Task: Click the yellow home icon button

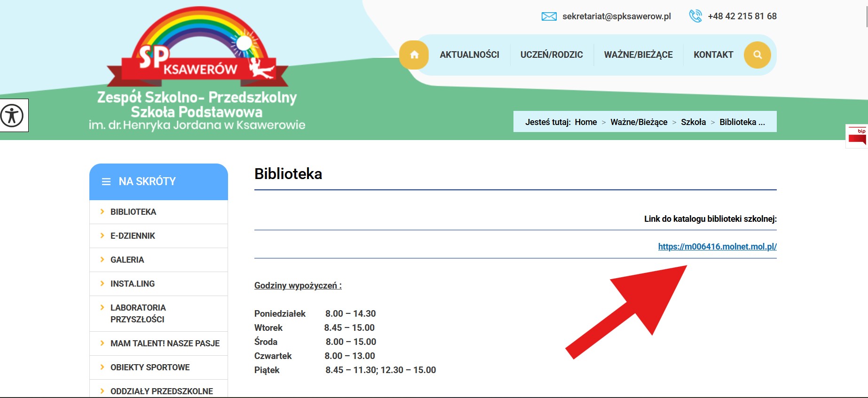Action: pos(414,55)
